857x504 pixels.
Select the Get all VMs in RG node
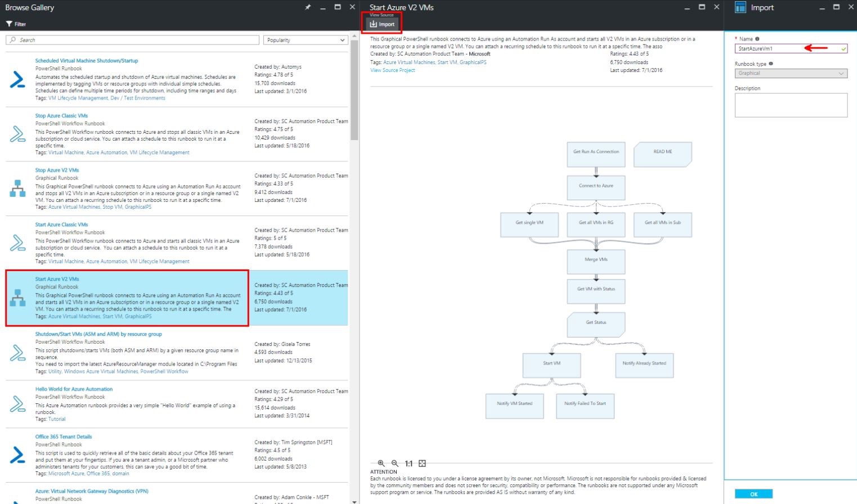pyautogui.click(x=596, y=225)
